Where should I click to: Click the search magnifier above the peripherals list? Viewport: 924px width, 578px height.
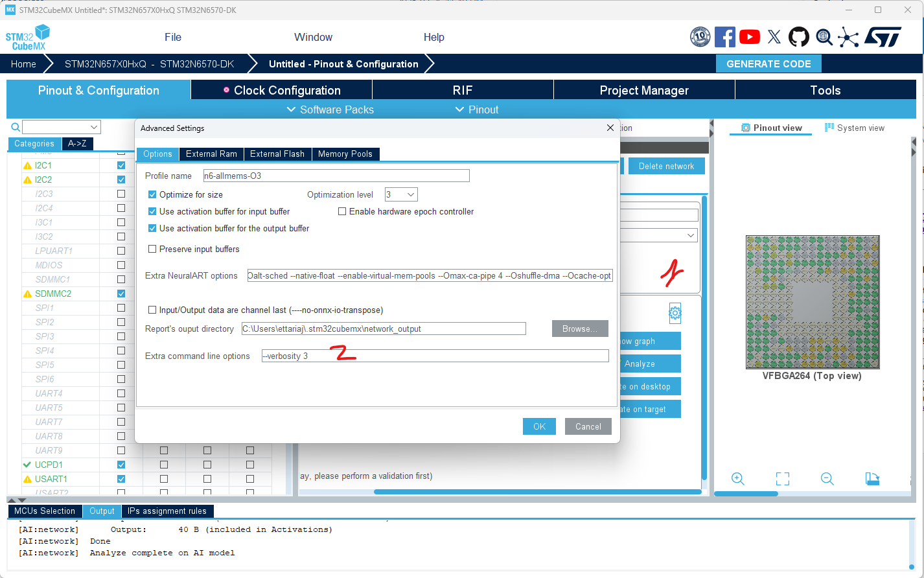pos(14,127)
